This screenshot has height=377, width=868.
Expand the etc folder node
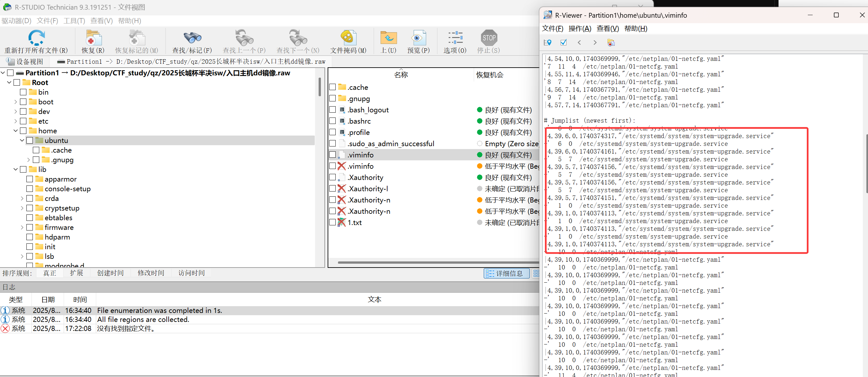[16, 121]
